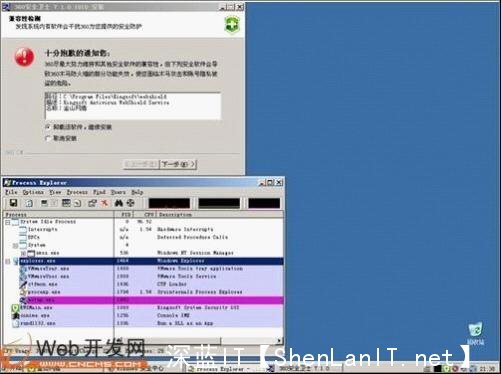Select the cancel installation radio button
Image resolution: width=501 pixels, height=374 pixels.
click(x=48, y=138)
